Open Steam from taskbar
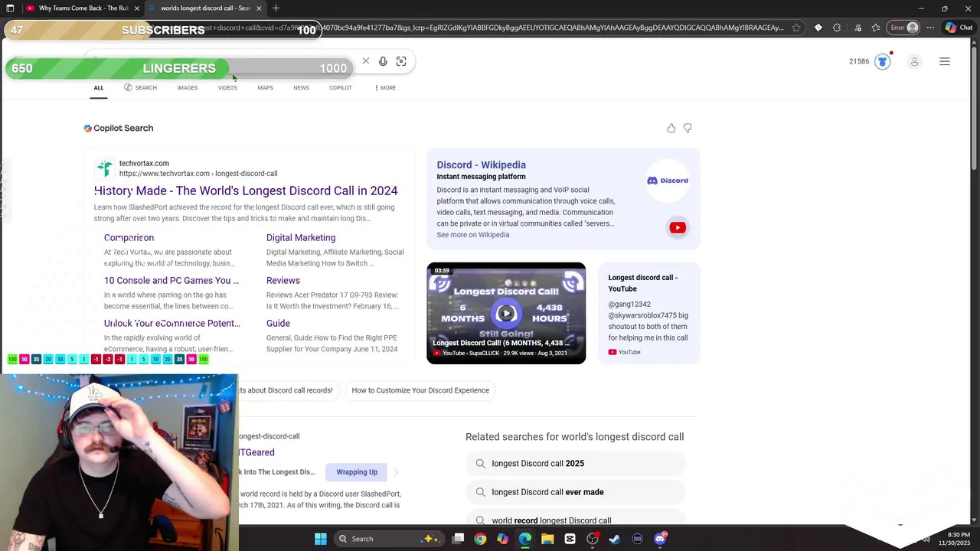The image size is (980, 551). coord(615,539)
